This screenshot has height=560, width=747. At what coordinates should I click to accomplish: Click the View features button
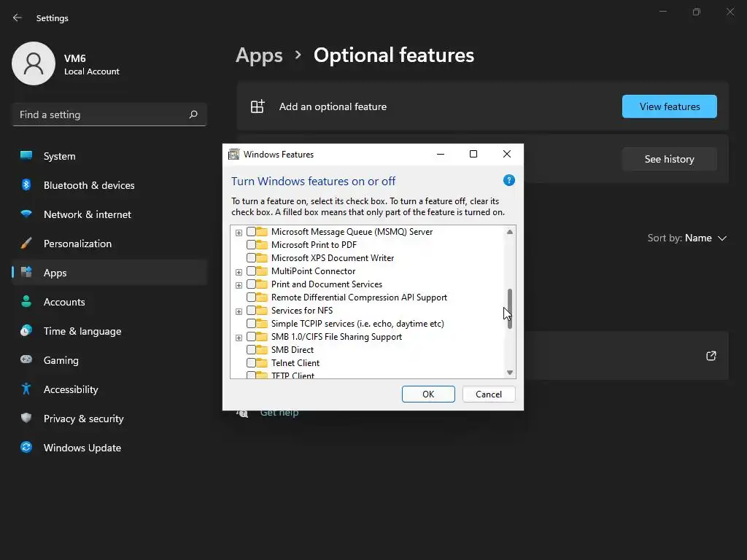669,106
